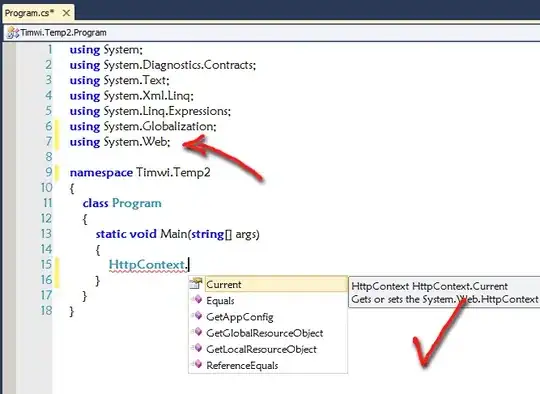This screenshot has height=394, width=540.
Task: Place cursor after HttpContext. on line 15
Action: [x=189, y=265]
